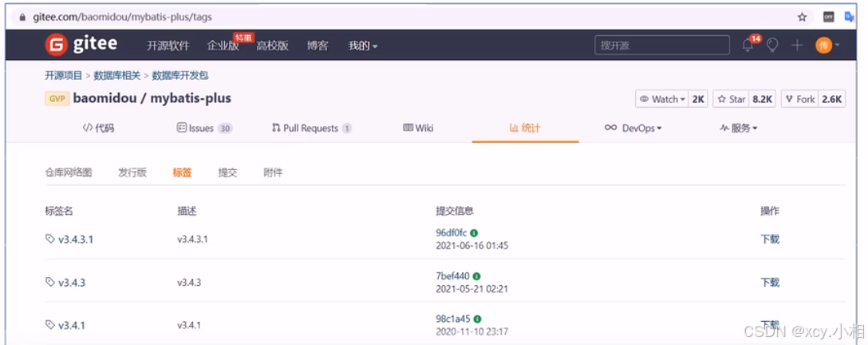Click the tag icon for v3.4.3
The image size is (868, 345).
tap(49, 282)
